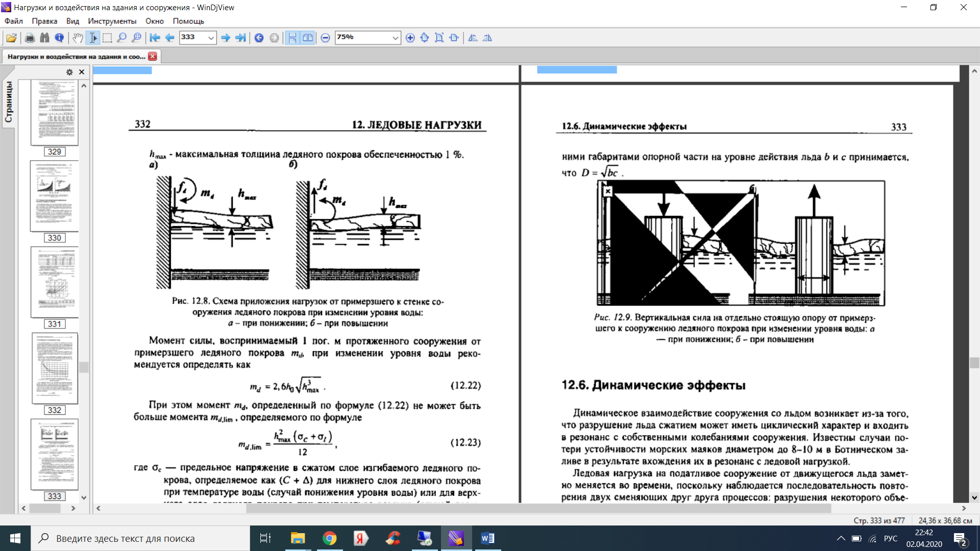Viewport: 980px width, 551px height.
Task: Rotate the page right icon
Action: (x=487, y=38)
